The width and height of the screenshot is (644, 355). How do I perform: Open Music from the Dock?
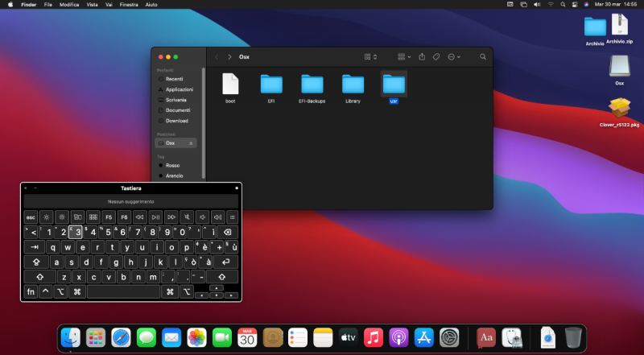tap(374, 338)
